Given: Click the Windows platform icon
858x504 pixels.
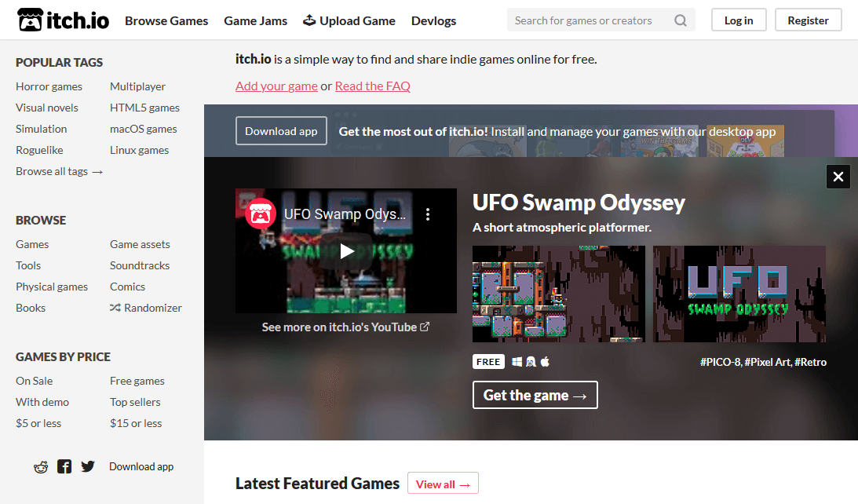Looking at the screenshot, I should [517, 362].
